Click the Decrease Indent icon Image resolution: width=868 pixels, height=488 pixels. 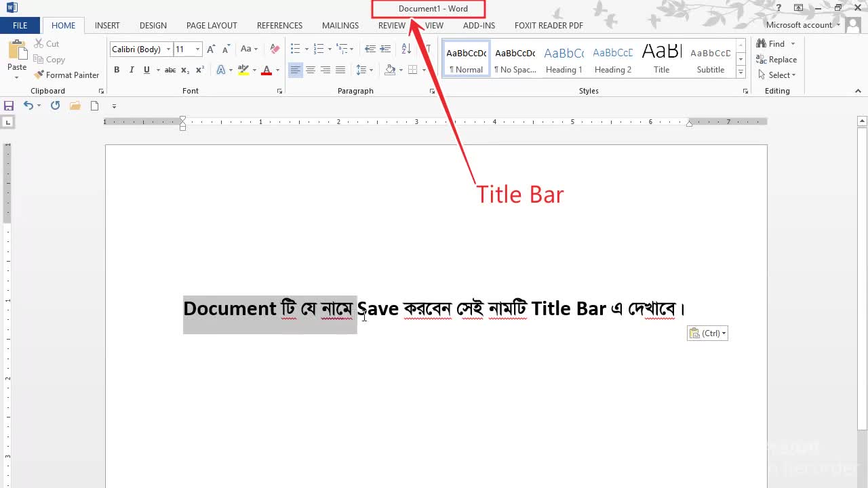[370, 49]
